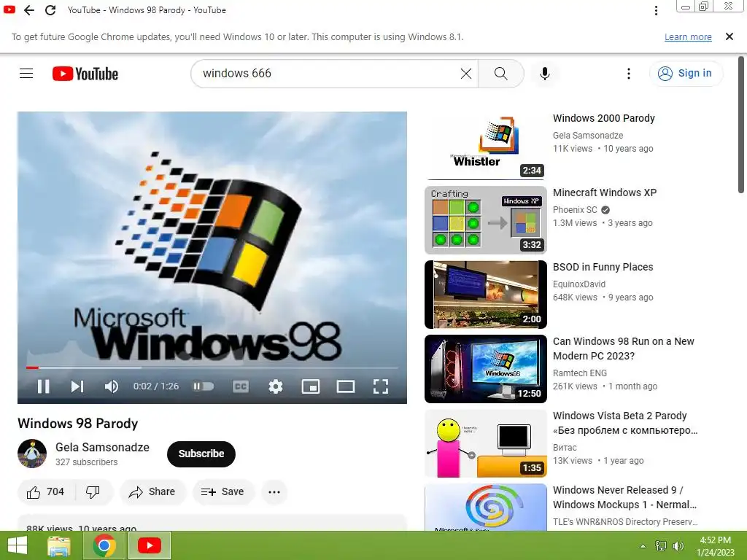Click the 88K views description box
This screenshot has height=560, width=747.
212,522
